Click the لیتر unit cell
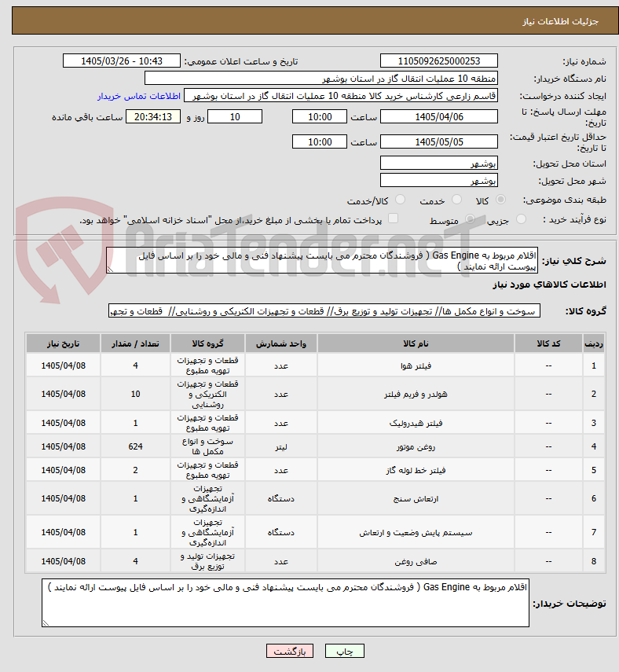Viewport: 619px width, 672px height. point(281,446)
